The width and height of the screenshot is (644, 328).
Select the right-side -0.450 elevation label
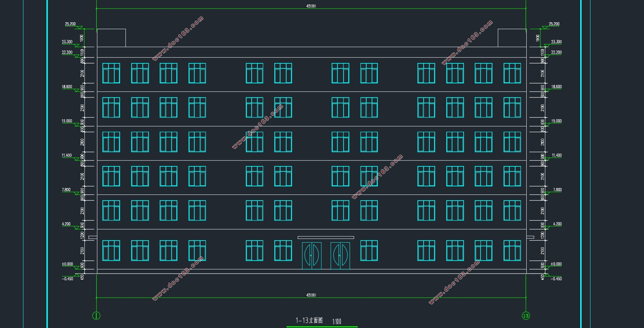556,279
